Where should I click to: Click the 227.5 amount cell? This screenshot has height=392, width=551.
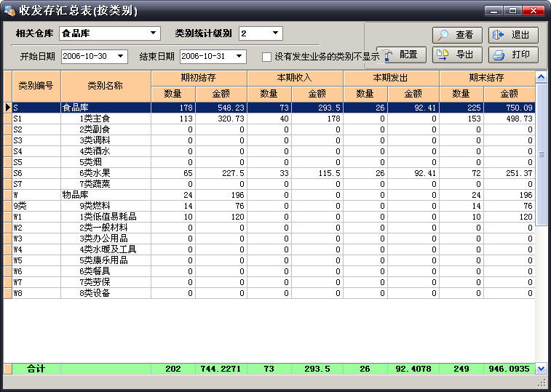(221, 173)
